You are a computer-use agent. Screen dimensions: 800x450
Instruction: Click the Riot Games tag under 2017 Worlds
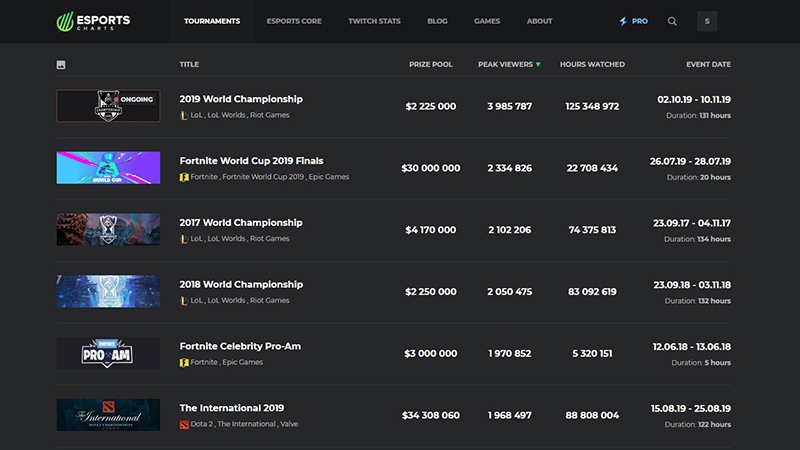[270, 239]
